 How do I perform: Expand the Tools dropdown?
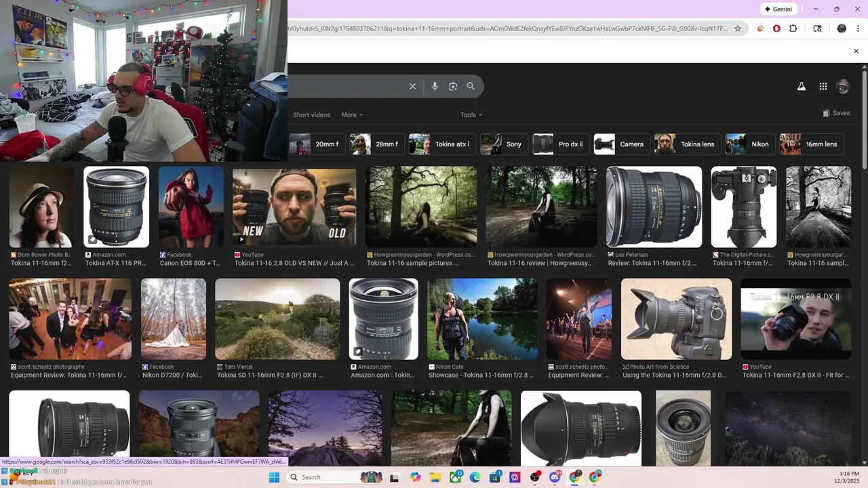[x=471, y=115]
